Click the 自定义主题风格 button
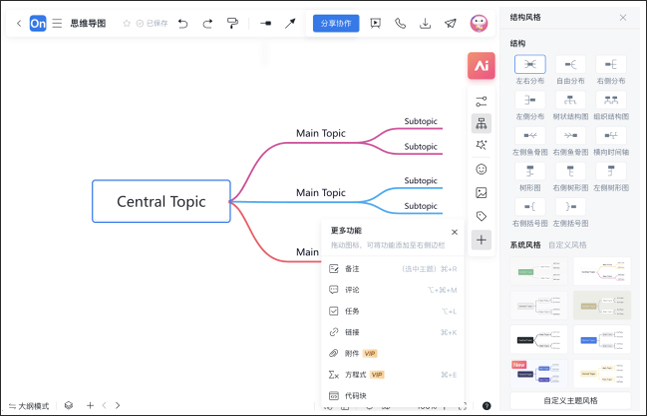647x416 pixels. (570, 400)
